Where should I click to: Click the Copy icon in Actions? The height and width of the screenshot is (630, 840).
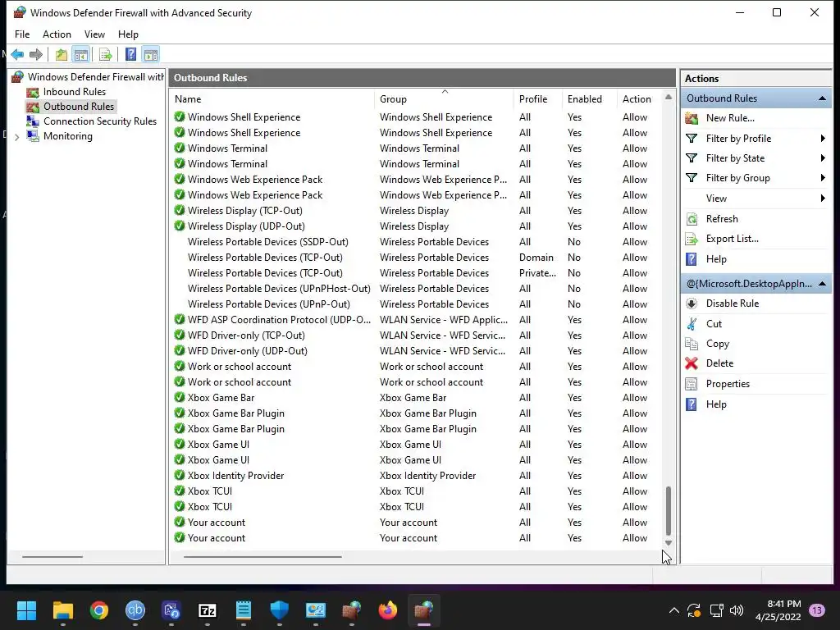692,344
